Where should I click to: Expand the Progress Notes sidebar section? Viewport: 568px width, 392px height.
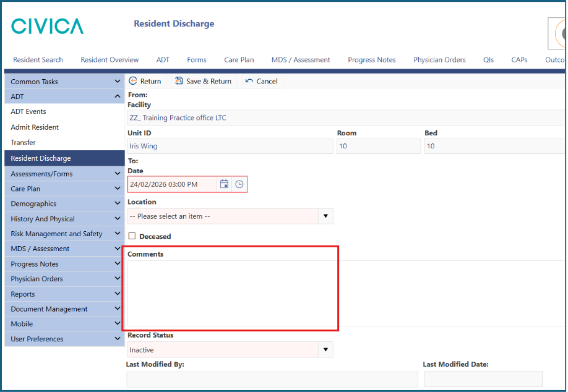tap(64, 264)
